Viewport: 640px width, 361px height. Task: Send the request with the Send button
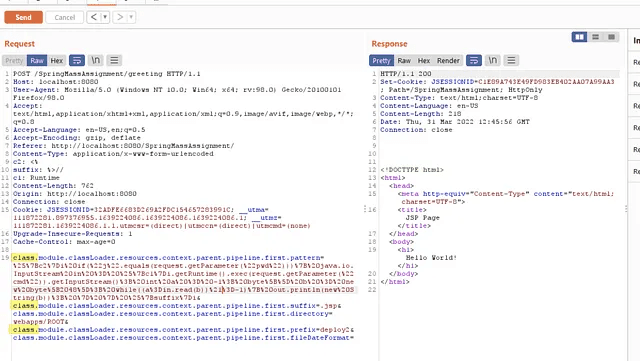[23, 17]
